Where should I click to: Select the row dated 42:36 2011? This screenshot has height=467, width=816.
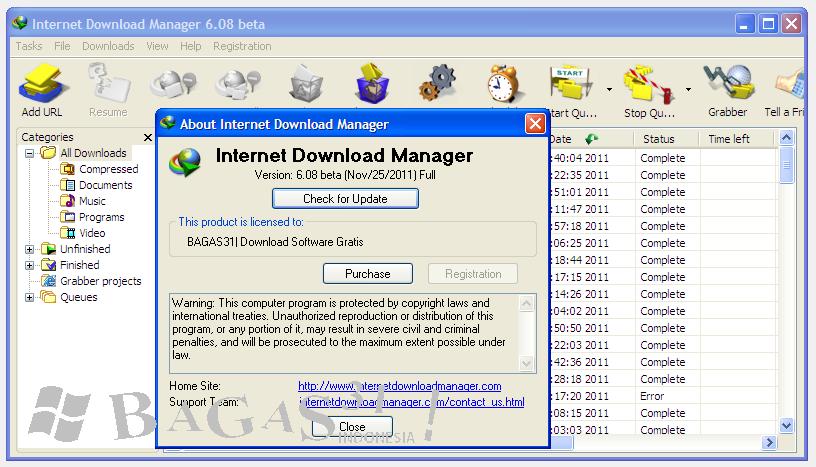(x=664, y=362)
